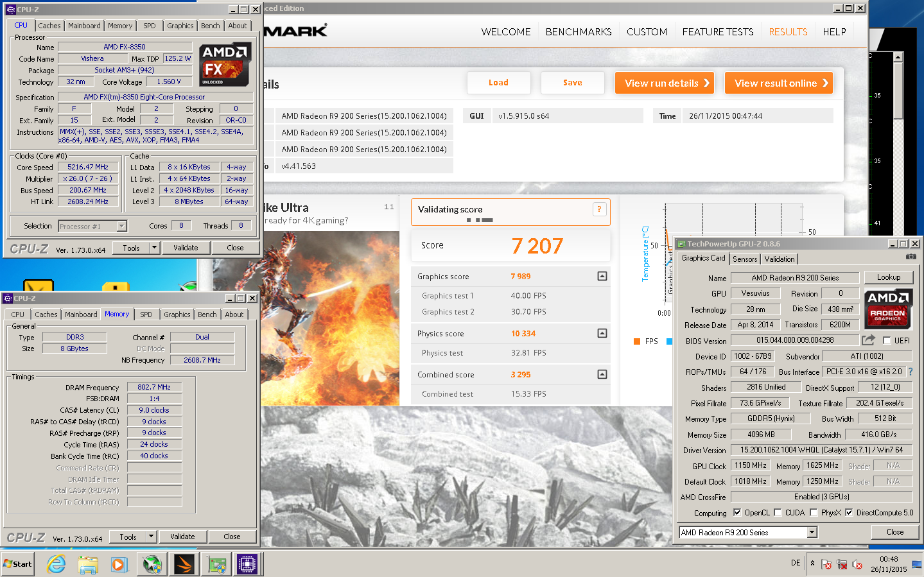Image resolution: width=924 pixels, height=577 pixels.
Task: Open the GPU selection dropdown in GPU-Z
Action: coord(812,532)
